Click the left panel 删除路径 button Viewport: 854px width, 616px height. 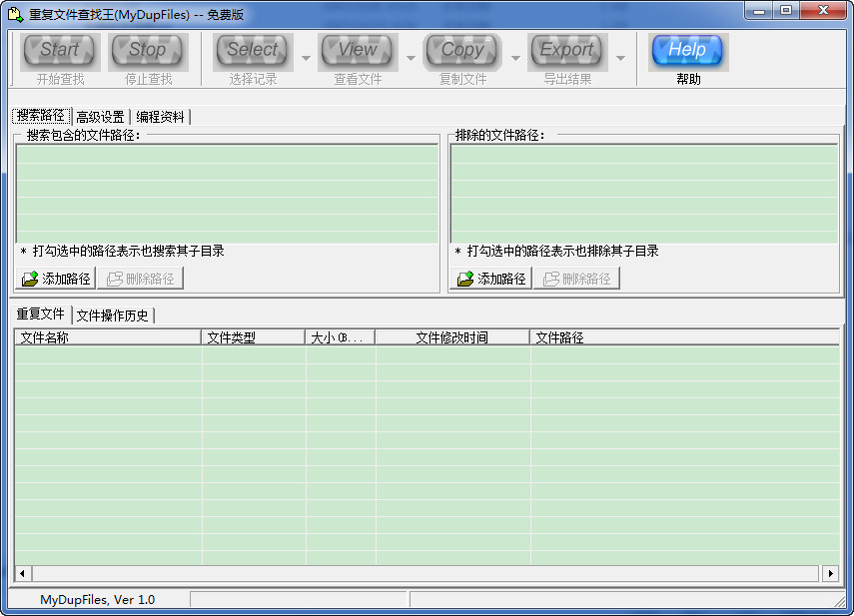pyautogui.click(x=142, y=278)
